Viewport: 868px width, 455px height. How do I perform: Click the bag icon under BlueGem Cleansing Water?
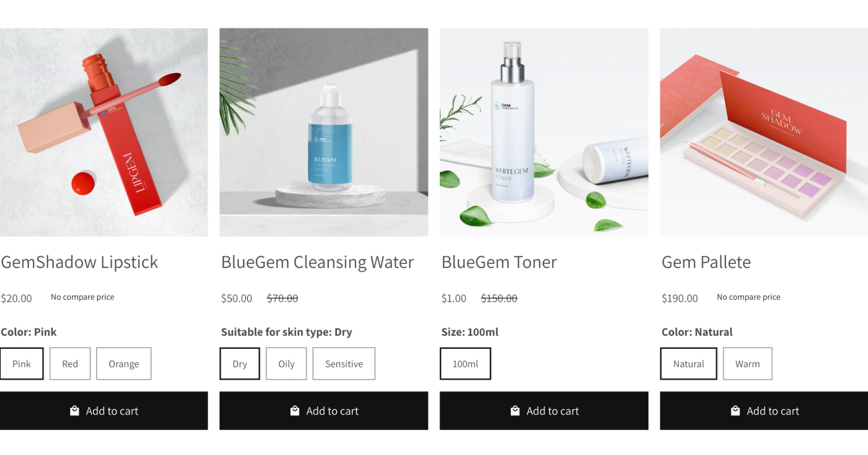click(295, 410)
